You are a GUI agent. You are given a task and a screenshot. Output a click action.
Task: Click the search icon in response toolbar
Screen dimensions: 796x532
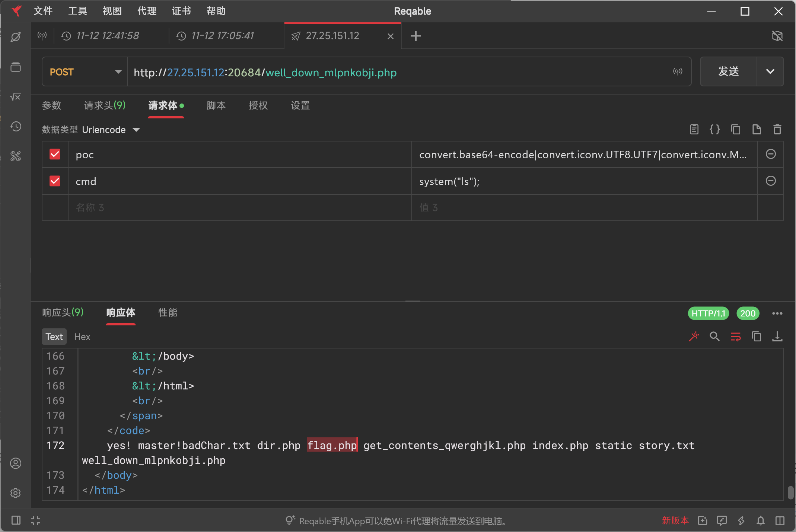(714, 337)
